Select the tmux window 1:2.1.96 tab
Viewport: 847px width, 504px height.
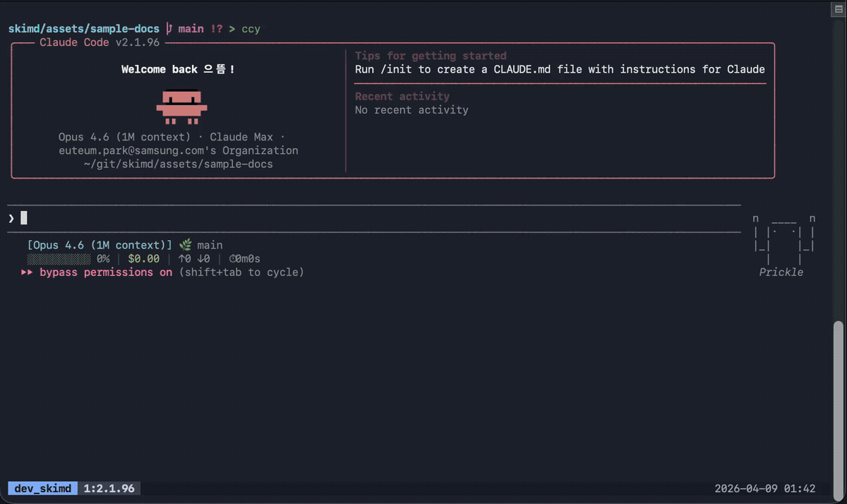tap(109, 488)
